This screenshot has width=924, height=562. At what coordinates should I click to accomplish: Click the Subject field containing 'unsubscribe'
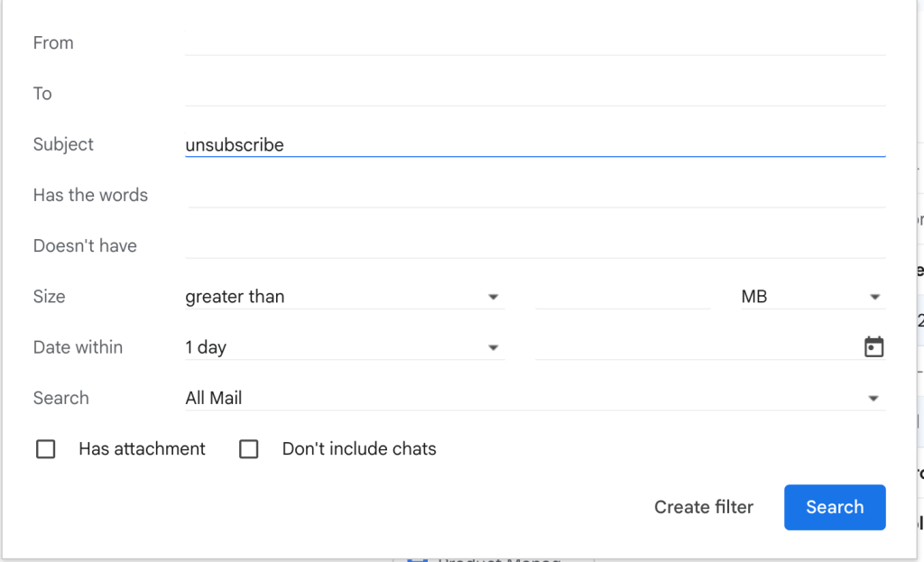click(534, 144)
